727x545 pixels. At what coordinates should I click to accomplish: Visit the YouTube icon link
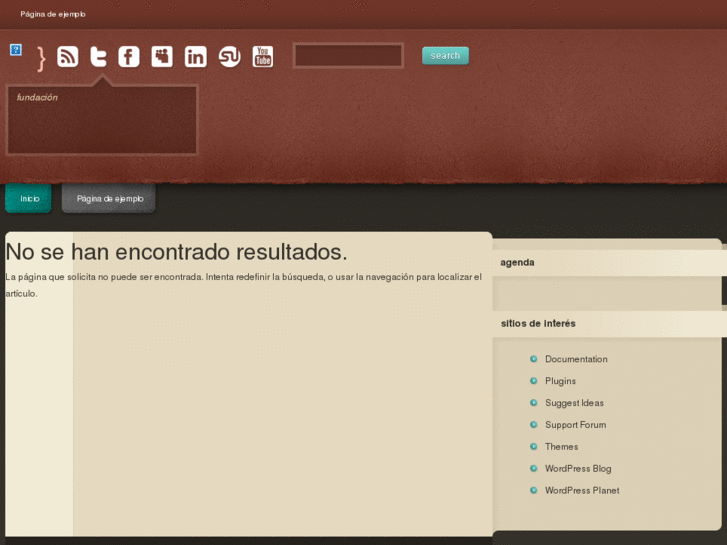click(x=263, y=57)
